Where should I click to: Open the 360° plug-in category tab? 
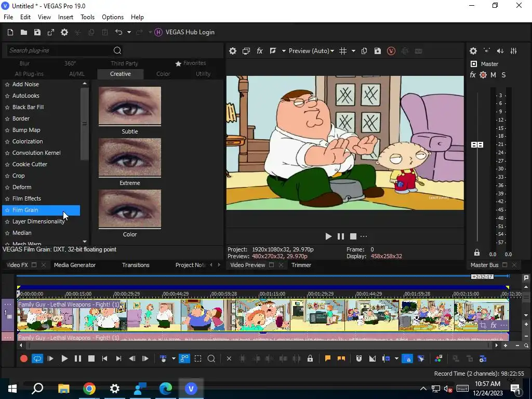[70, 63]
